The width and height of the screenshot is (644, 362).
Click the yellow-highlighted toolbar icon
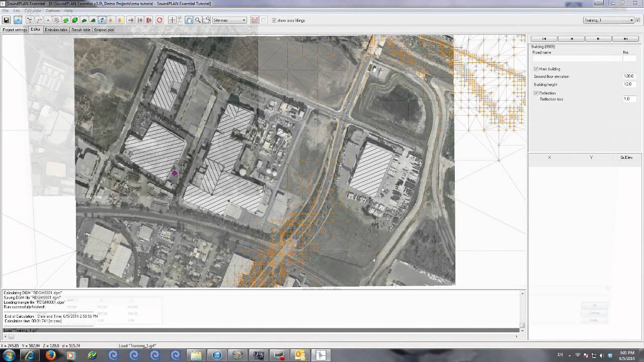point(120,20)
